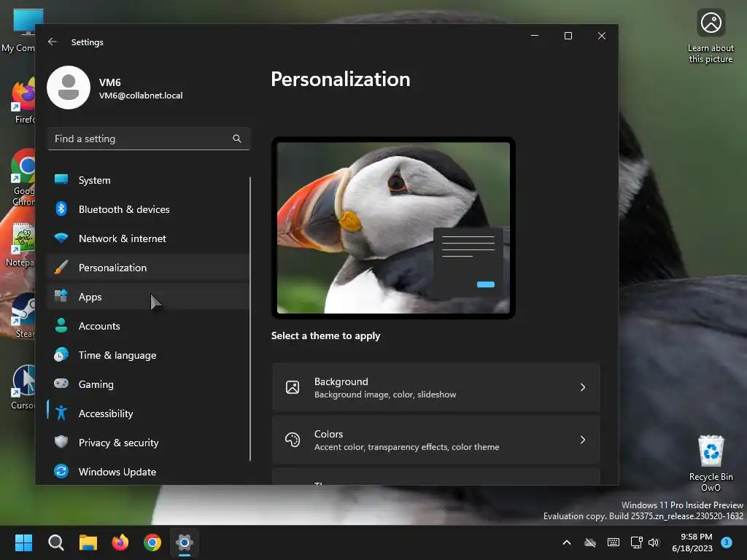This screenshot has height=560, width=747.
Task: Open File Explorer from taskbar
Action: pos(88,542)
